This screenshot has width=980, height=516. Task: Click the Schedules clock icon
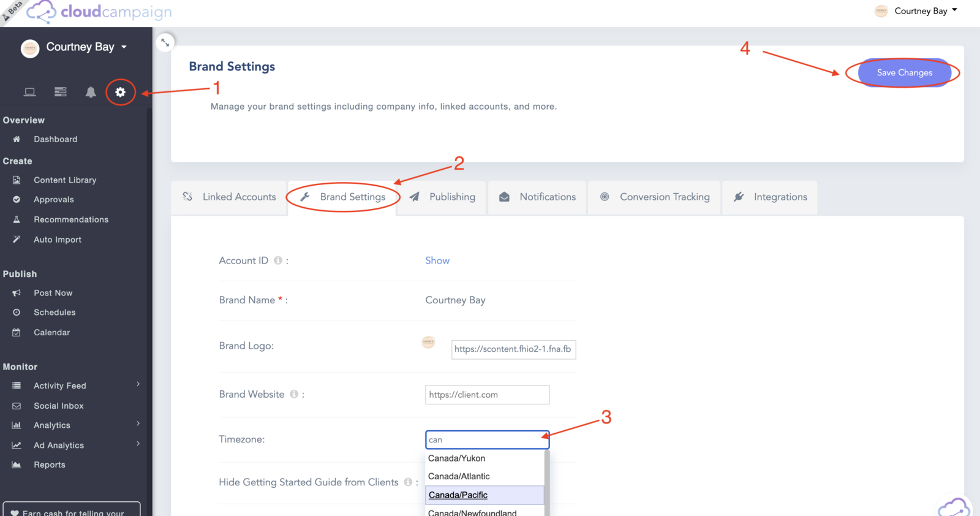click(17, 313)
